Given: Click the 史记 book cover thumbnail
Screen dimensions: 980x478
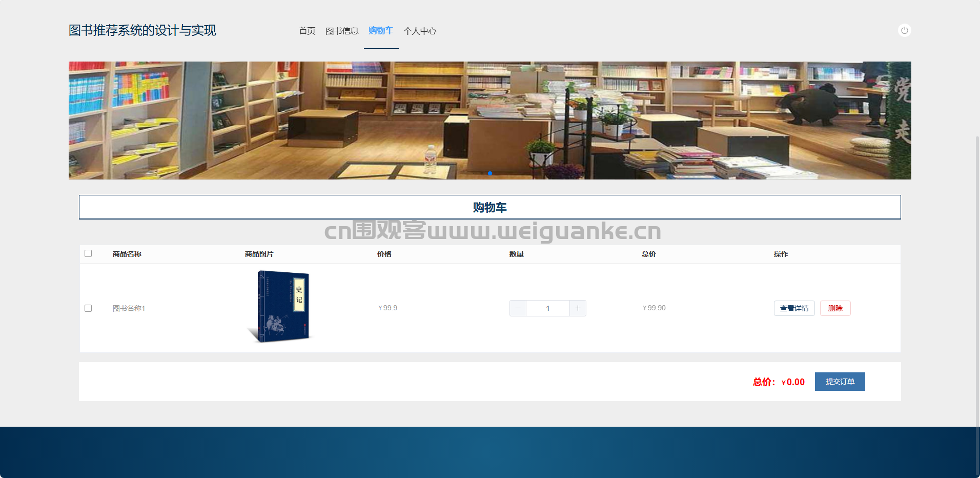Looking at the screenshot, I should tap(281, 307).
